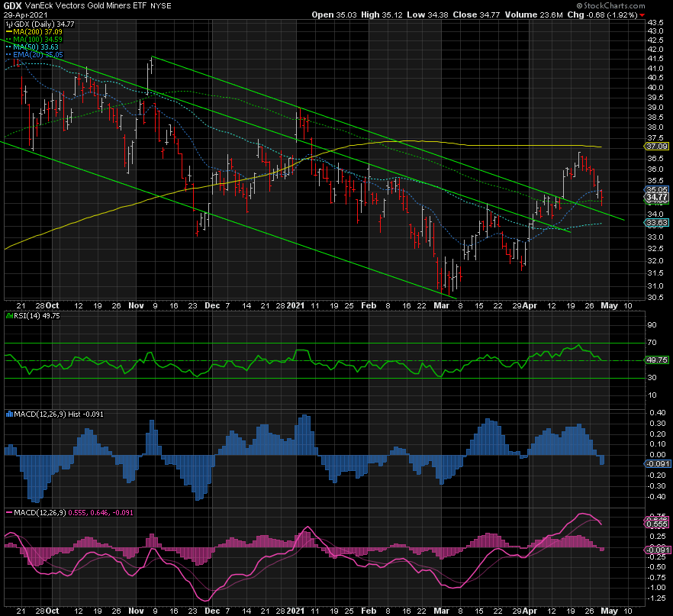Viewport: 673px width, 616px height.
Task: Click the 30.5 price axis label
Action: (655, 297)
